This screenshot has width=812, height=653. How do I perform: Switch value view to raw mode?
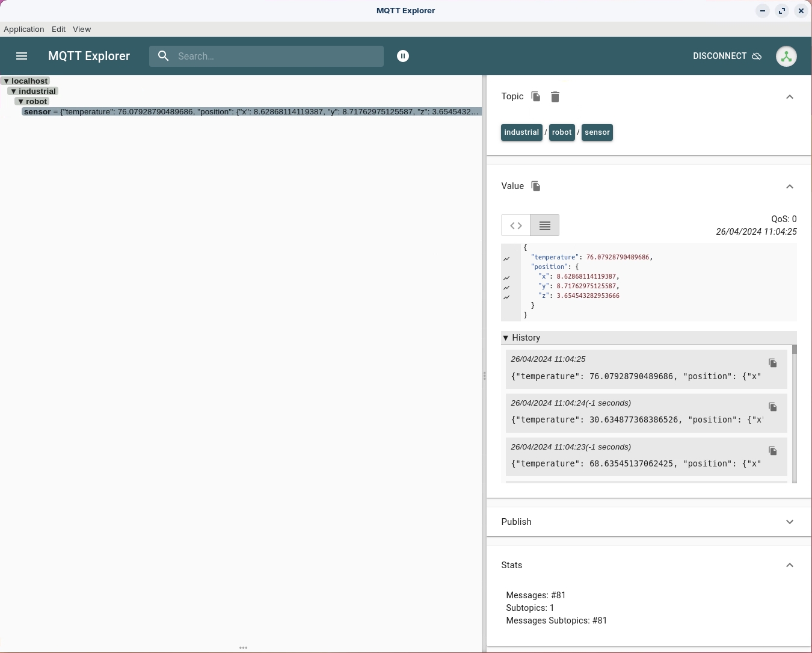click(545, 226)
